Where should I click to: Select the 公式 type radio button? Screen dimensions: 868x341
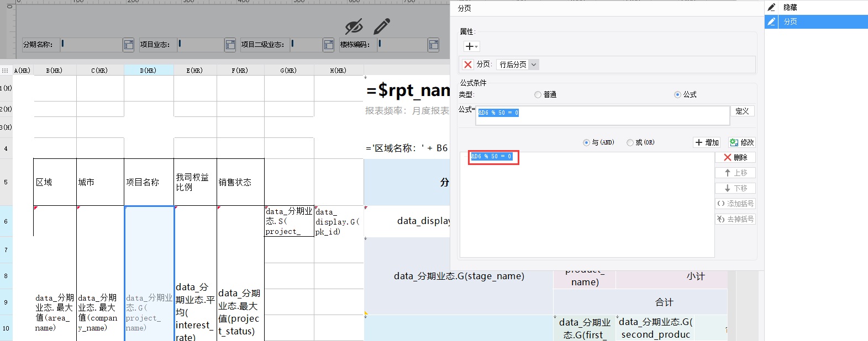(677, 95)
